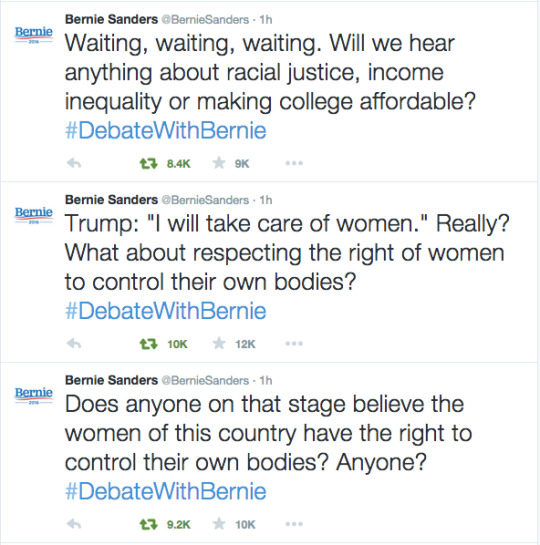Image resolution: width=540 pixels, height=545 pixels.
Task: Reply to the "Does anyone on that stage" tweet
Action: 74,524
